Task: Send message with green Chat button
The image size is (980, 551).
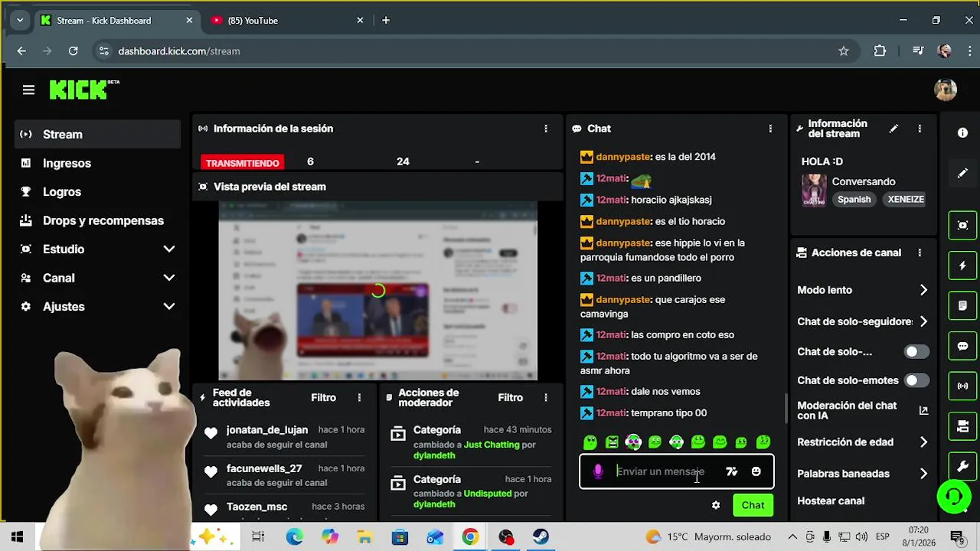Action: pyautogui.click(x=753, y=505)
